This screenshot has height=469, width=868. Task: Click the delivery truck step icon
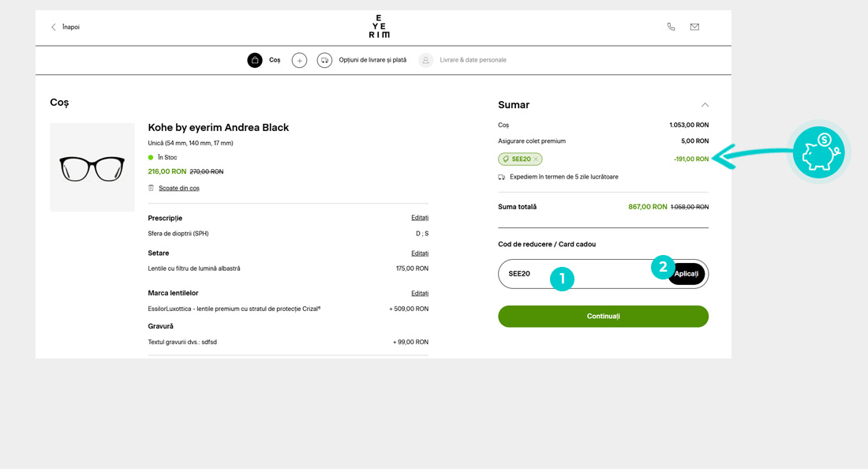tap(324, 60)
